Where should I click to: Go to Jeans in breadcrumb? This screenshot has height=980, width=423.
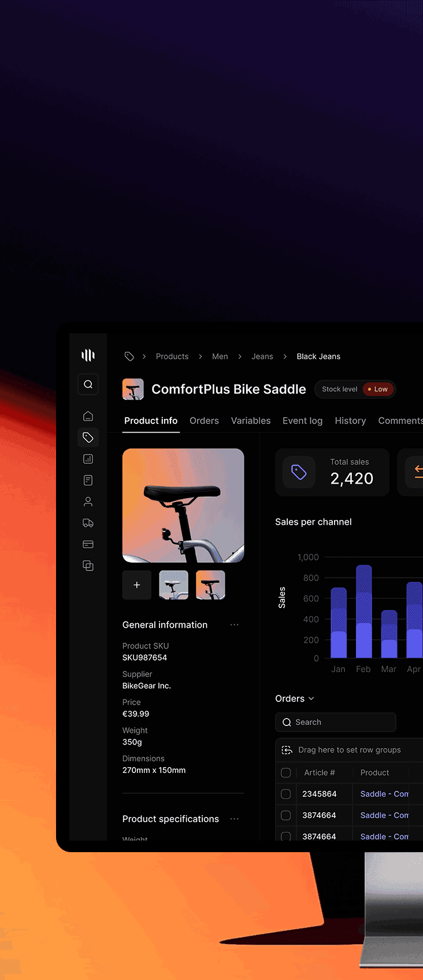pos(262,356)
